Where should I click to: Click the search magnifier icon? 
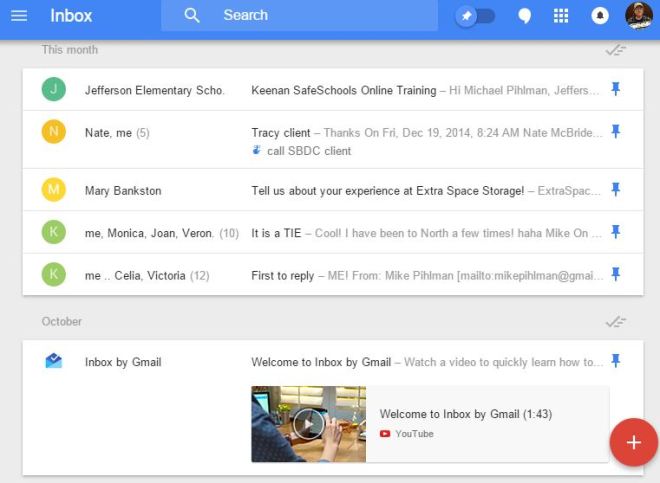pos(192,16)
